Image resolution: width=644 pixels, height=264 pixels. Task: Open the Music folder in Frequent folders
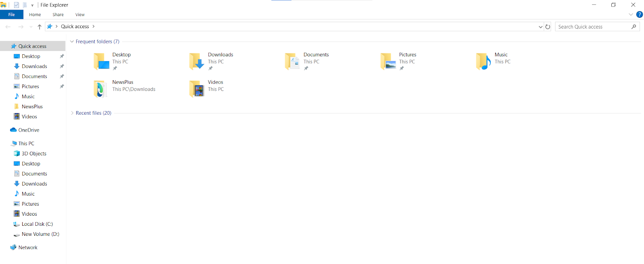[483, 62]
